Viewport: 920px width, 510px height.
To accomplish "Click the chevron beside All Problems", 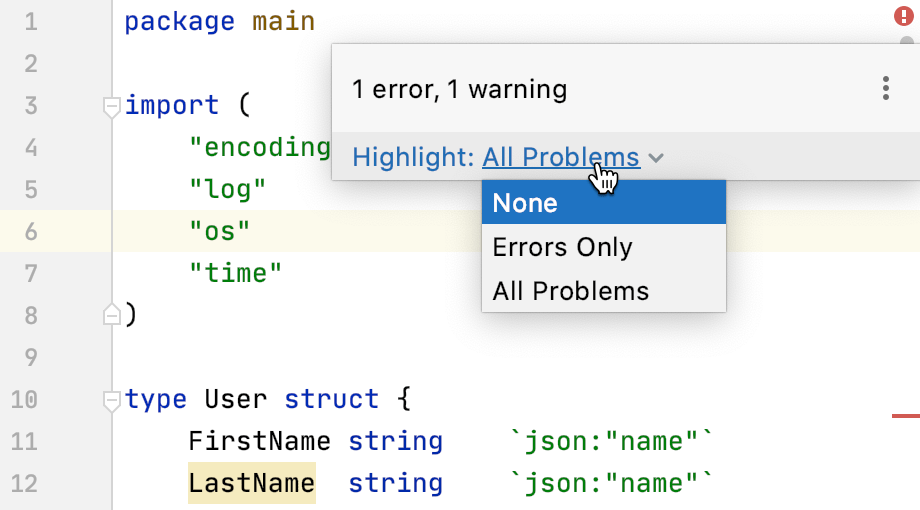I will click(656, 158).
